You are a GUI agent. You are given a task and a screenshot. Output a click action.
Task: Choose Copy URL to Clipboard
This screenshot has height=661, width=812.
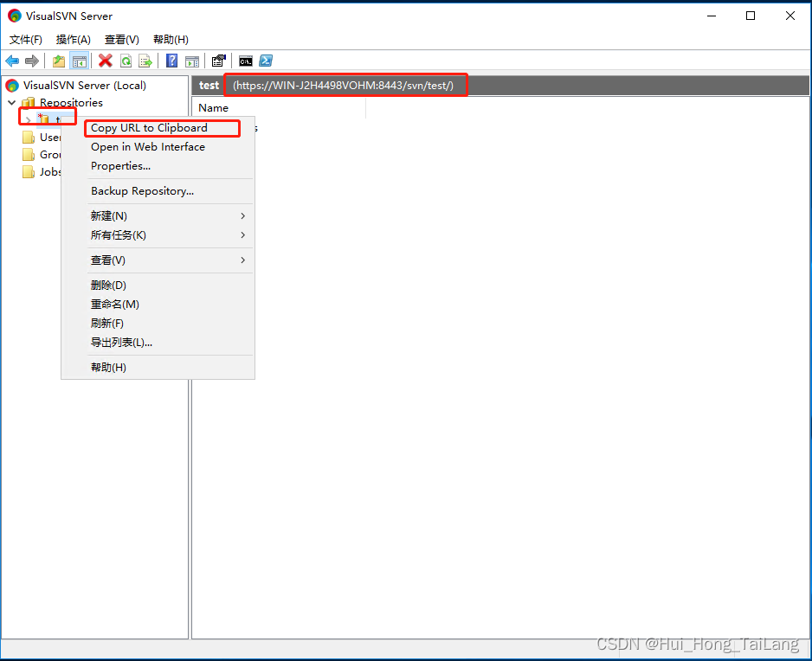click(x=158, y=128)
